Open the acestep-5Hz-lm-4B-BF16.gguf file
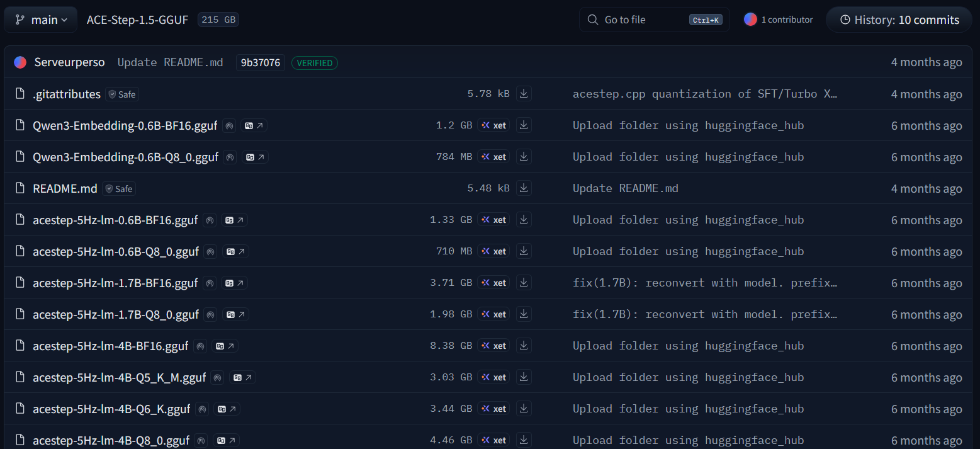980x449 pixels. point(110,346)
